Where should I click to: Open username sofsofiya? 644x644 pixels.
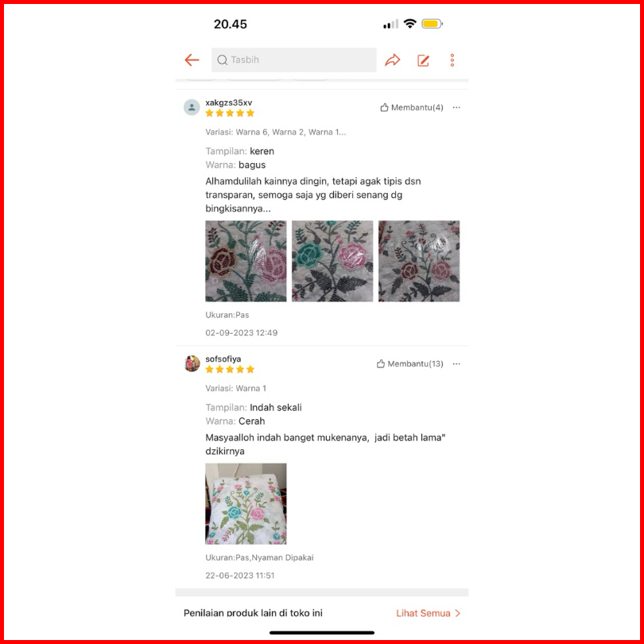(223, 359)
